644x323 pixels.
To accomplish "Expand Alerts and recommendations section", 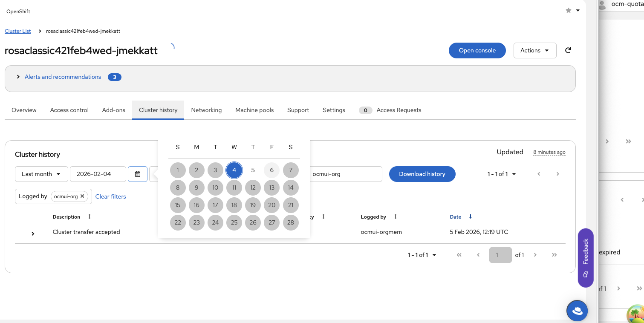I will pos(18,77).
